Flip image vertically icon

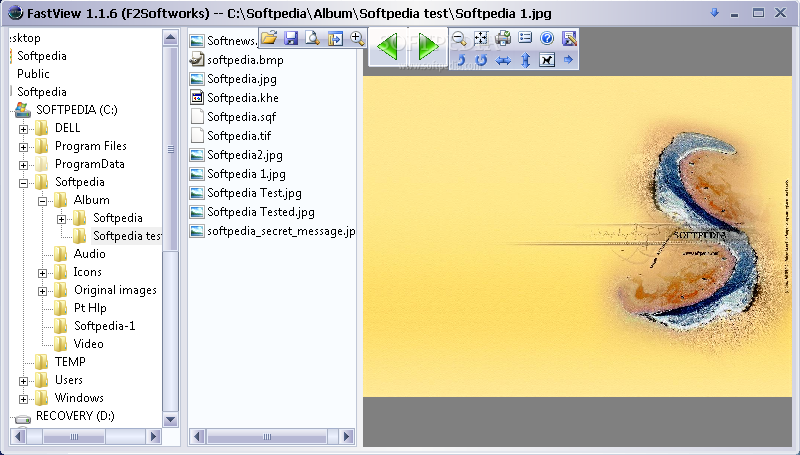tap(525, 60)
